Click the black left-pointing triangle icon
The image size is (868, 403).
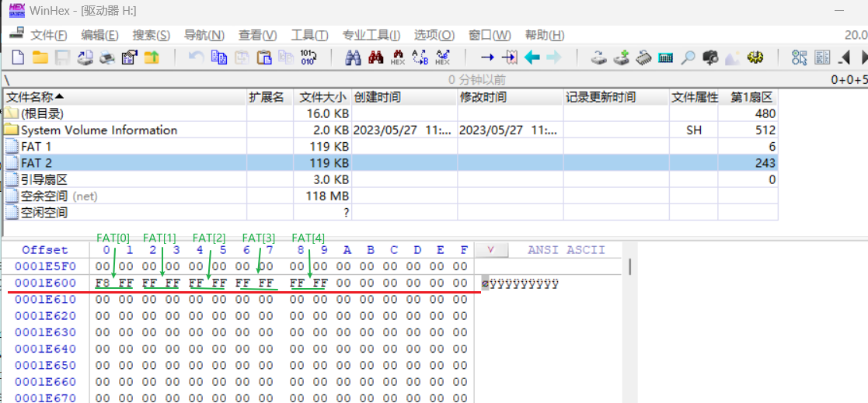tap(844, 57)
